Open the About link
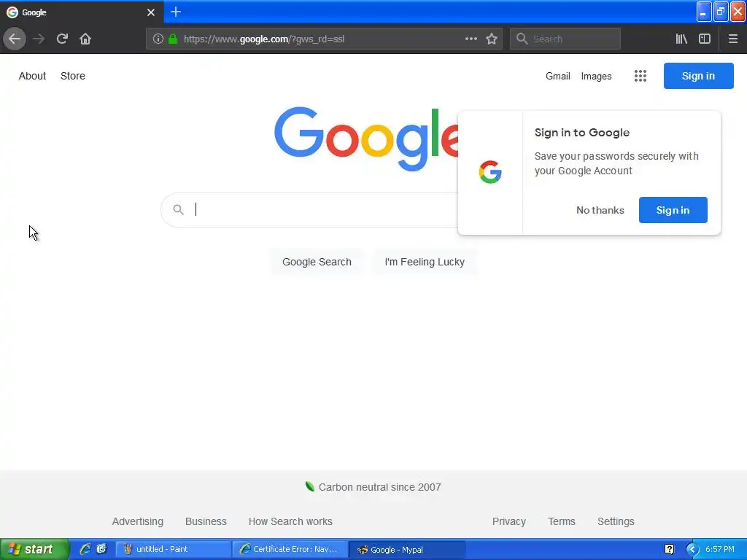This screenshot has height=560, width=747. pos(32,76)
